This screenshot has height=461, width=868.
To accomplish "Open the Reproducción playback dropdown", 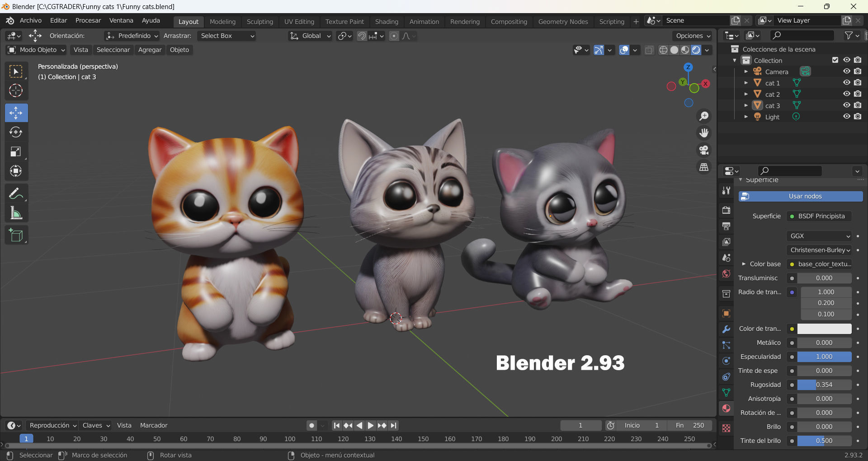I will [x=52, y=425].
